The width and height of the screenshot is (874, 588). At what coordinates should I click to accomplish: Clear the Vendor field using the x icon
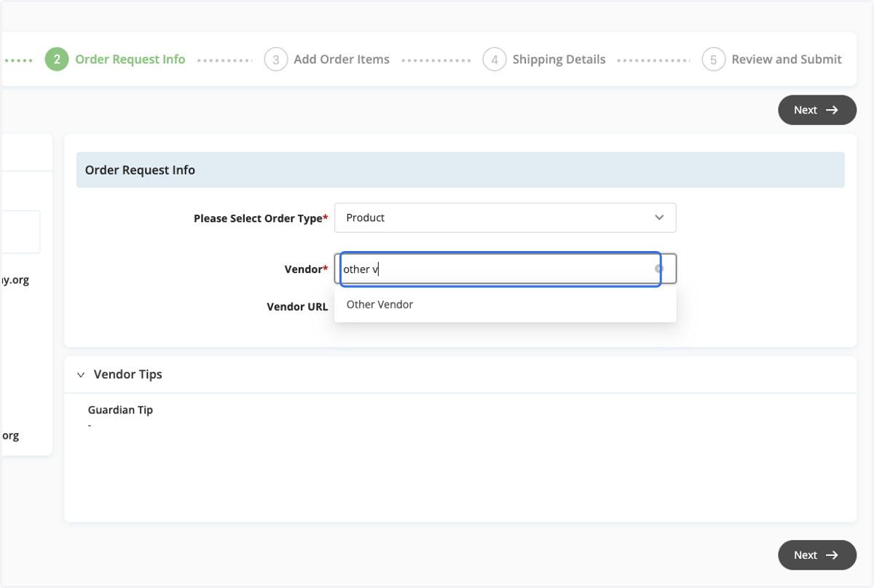pyautogui.click(x=659, y=269)
